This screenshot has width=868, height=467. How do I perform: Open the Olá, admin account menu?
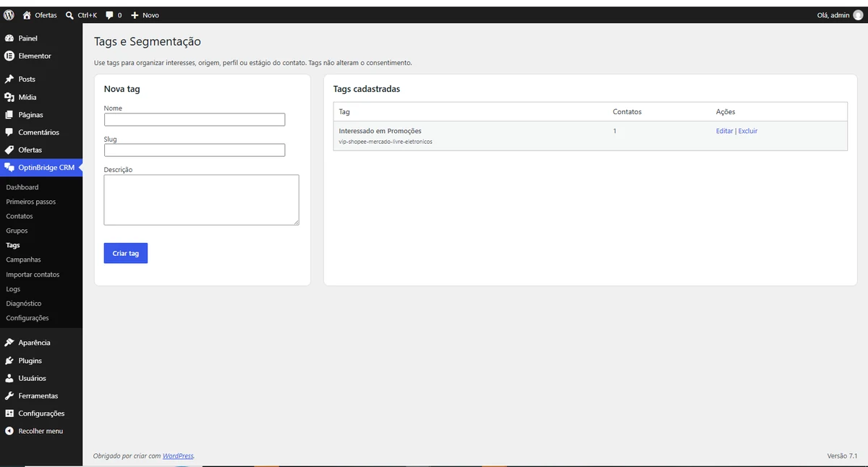click(x=839, y=15)
